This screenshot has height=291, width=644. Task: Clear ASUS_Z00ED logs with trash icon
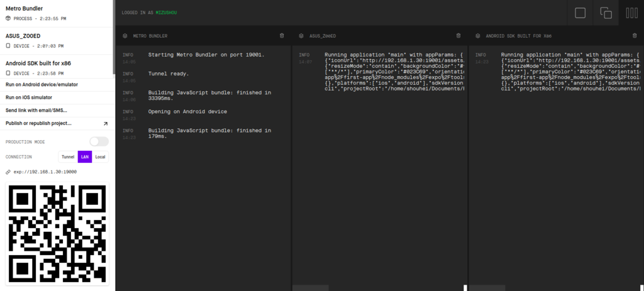coord(458,36)
